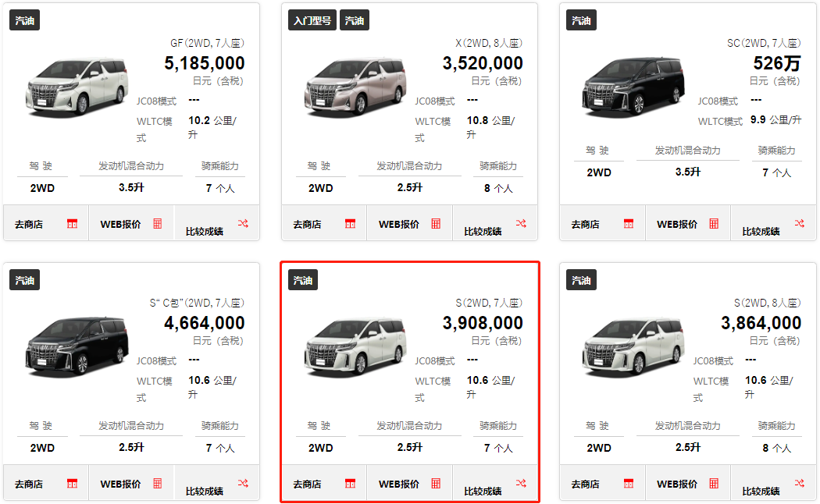Click the store icon on the 4,664,000 yen card
This screenshot has height=504, width=820.
pyautogui.click(x=73, y=484)
